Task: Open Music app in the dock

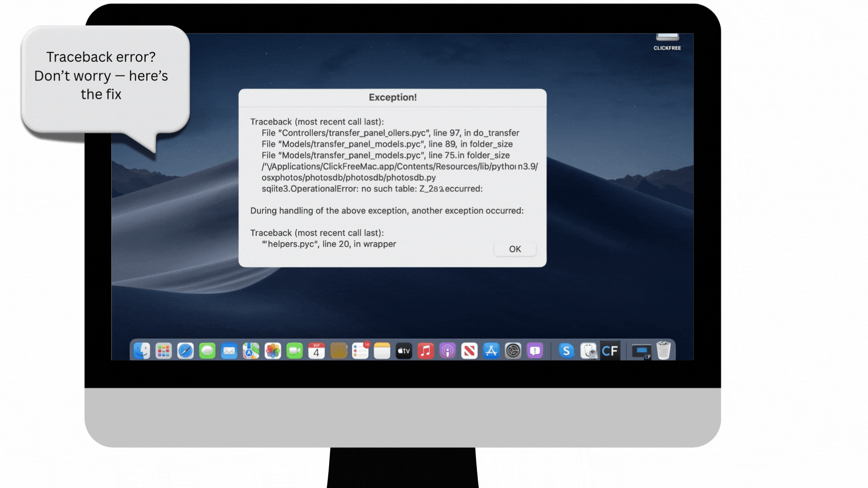Action: (x=426, y=351)
